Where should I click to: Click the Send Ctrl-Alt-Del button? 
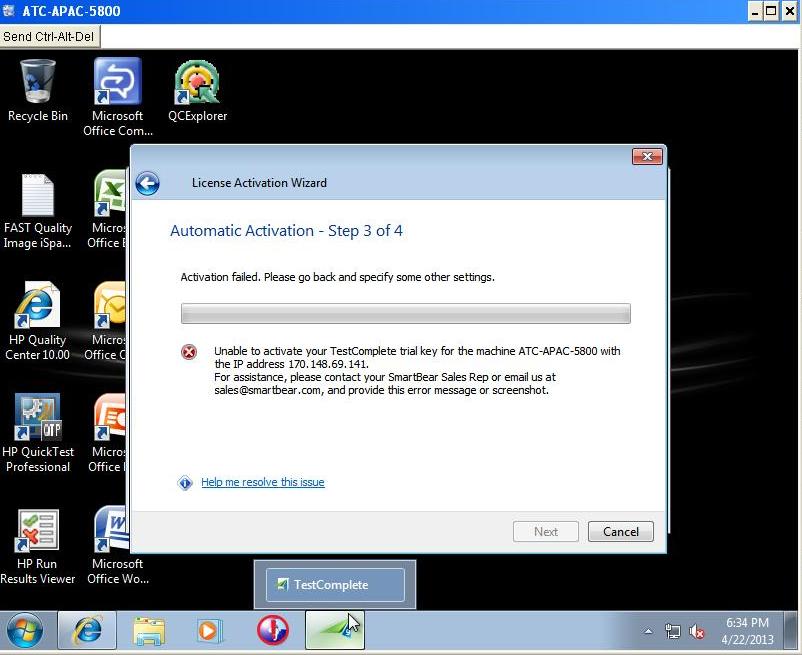point(50,37)
